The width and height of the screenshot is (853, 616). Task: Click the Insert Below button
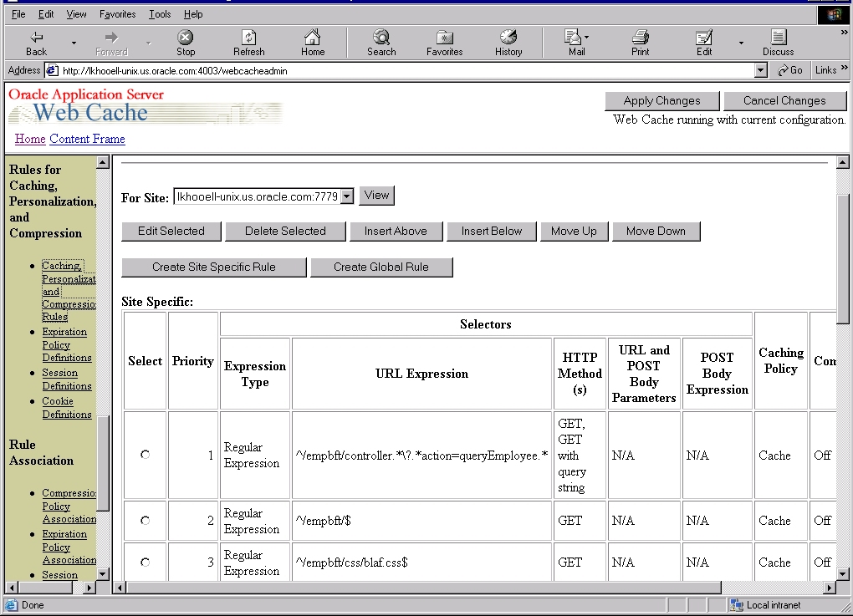491,231
